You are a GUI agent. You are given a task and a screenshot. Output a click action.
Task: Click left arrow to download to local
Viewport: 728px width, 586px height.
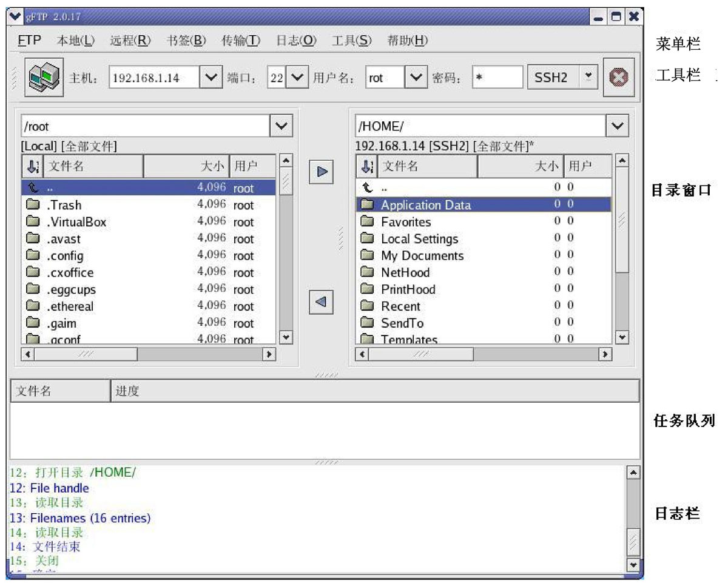(322, 301)
